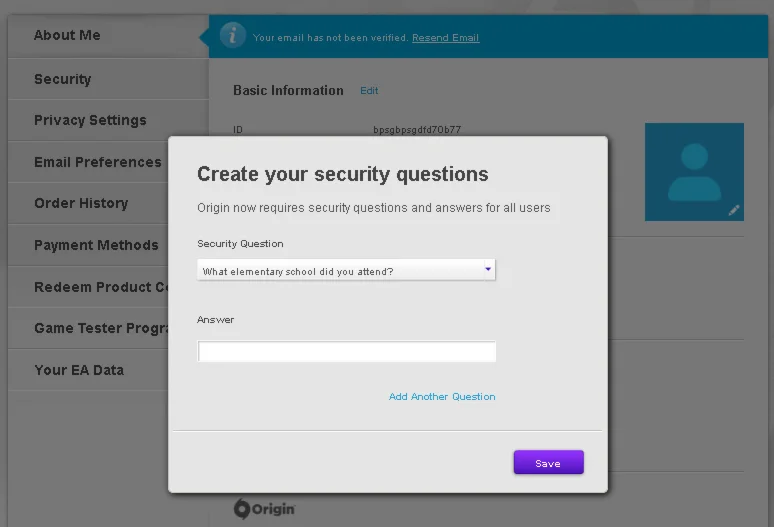Click the Origin logo icon
Image resolution: width=774 pixels, height=527 pixels.
click(241, 509)
